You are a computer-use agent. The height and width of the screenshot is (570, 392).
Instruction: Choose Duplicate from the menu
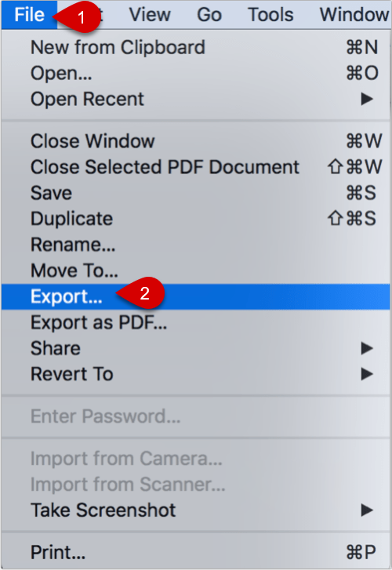pyautogui.click(x=196, y=219)
